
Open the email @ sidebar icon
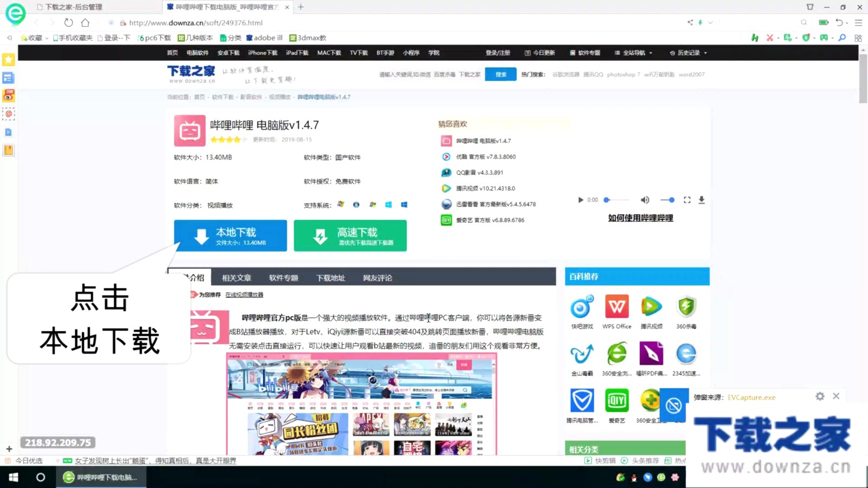click(9, 114)
